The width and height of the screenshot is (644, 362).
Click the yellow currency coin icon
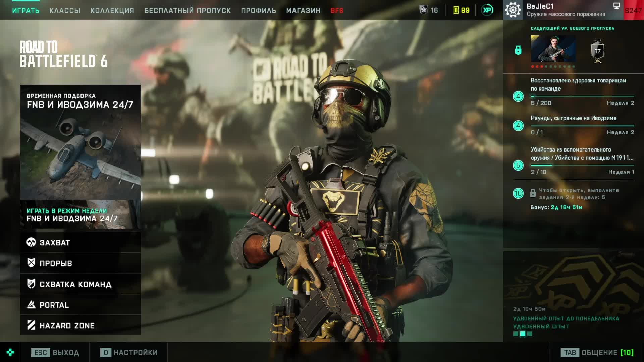pos(456,10)
